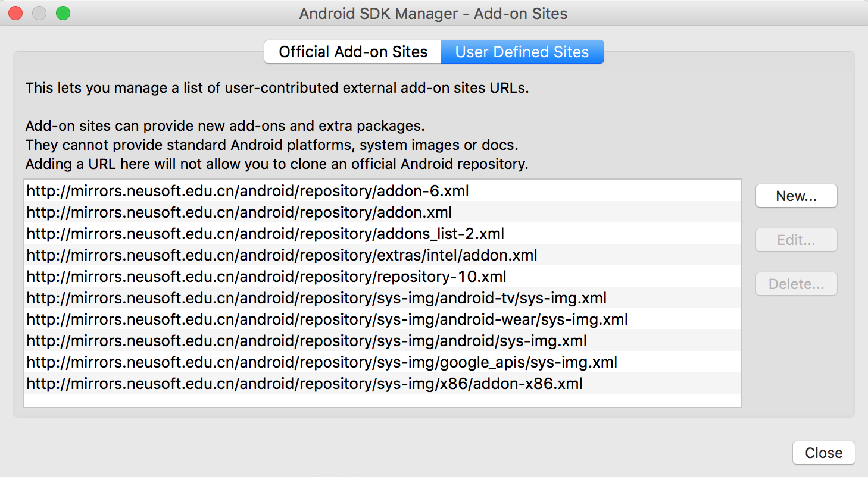Click the Edit... button

796,240
